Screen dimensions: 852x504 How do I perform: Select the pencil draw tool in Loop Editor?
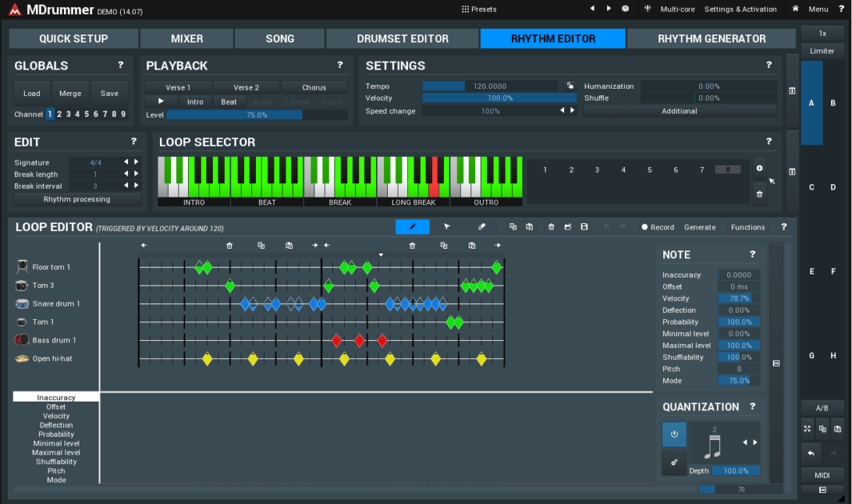point(413,226)
